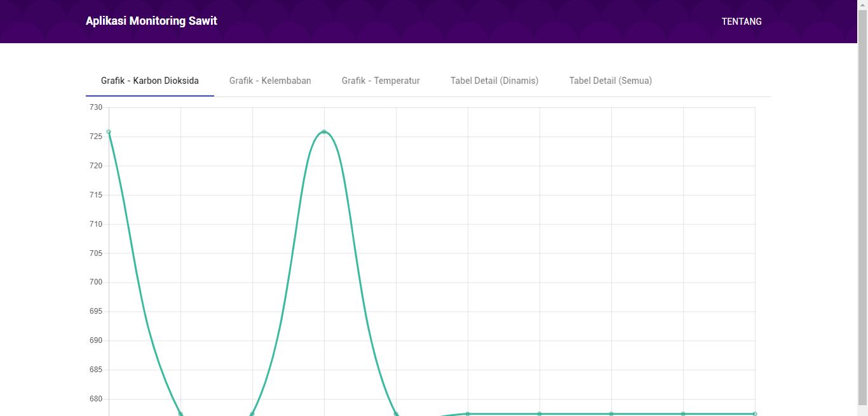Image resolution: width=868 pixels, height=416 pixels.
Task: Open the Grafik - Karbon Dioksida tab
Action: click(x=150, y=81)
